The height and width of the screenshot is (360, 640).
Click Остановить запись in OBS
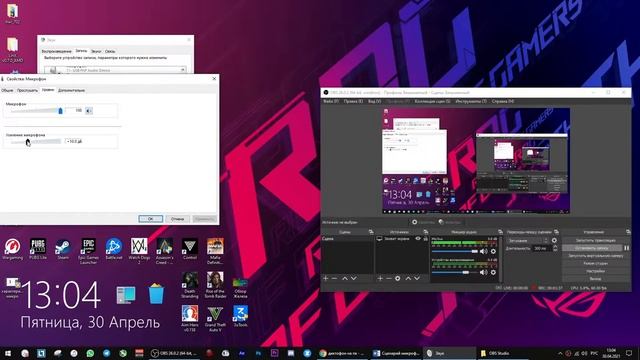pyautogui.click(x=592, y=248)
